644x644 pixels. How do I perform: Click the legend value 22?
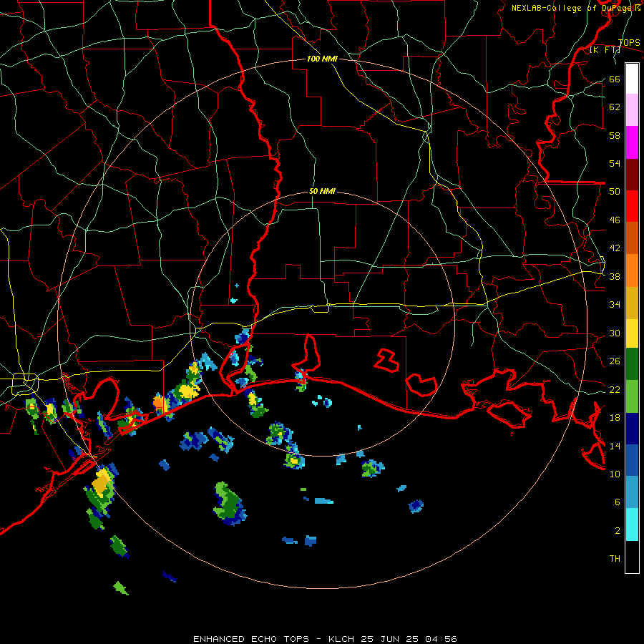(615, 390)
